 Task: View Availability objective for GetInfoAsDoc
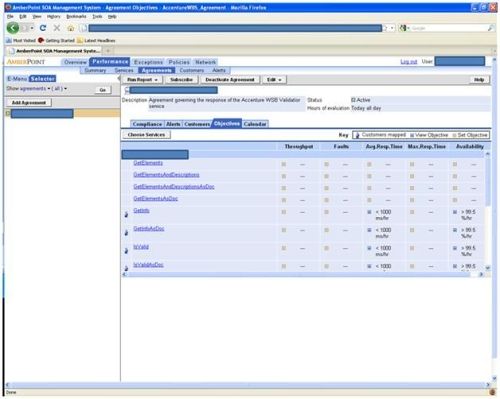tap(455, 230)
